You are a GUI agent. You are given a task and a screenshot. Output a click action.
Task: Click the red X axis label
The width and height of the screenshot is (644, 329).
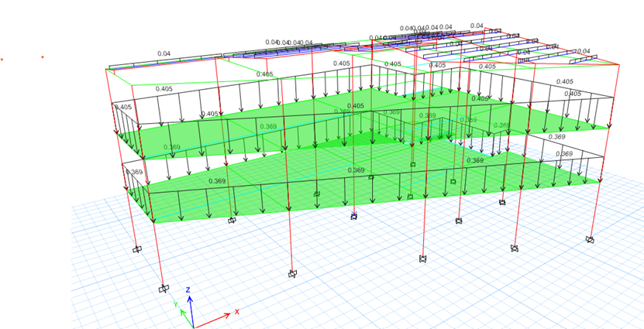pyautogui.click(x=236, y=311)
